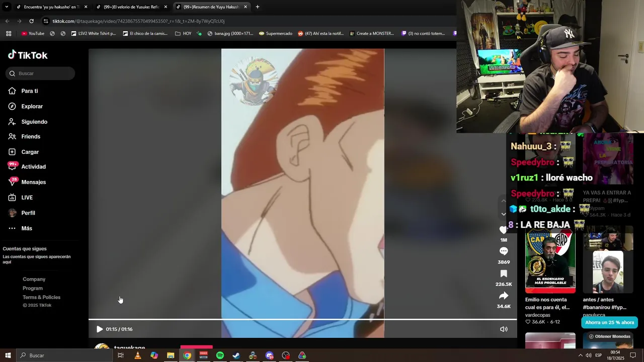Open the TikTok logo home link

[x=28, y=55]
